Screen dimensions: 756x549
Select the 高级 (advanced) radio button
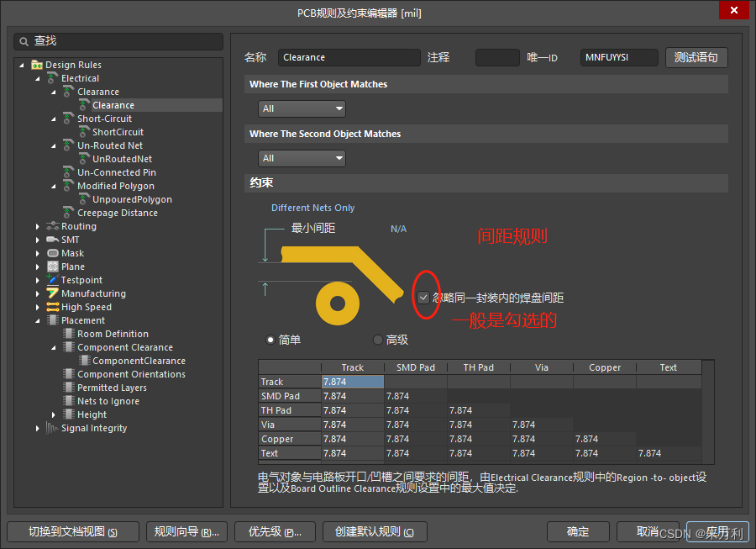(377, 340)
